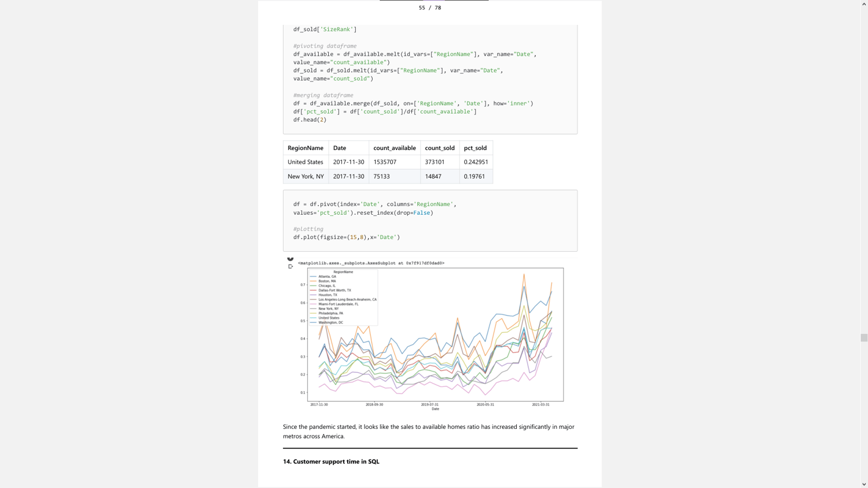
Task: Click the 0.7 y-axis tick label
Action: coord(303,285)
